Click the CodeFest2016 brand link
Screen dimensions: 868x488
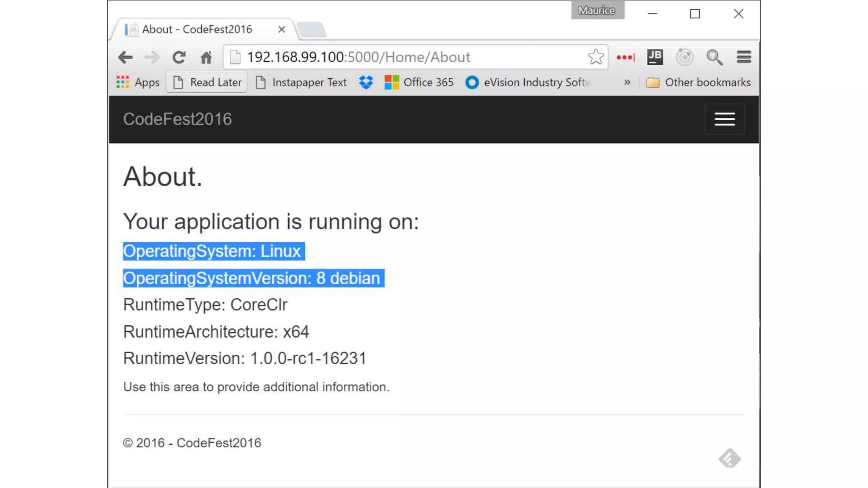177,119
